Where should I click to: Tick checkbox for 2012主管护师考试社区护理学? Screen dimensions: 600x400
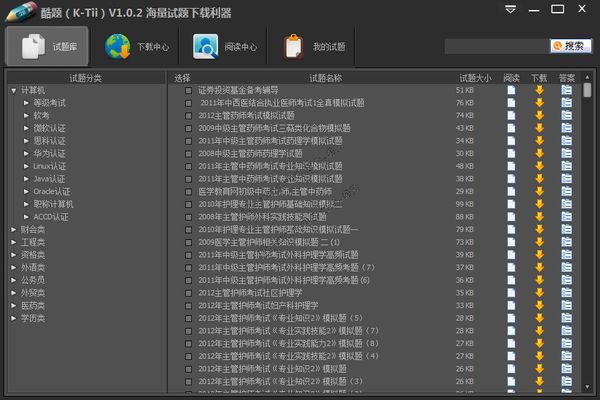(x=188, y=293)
